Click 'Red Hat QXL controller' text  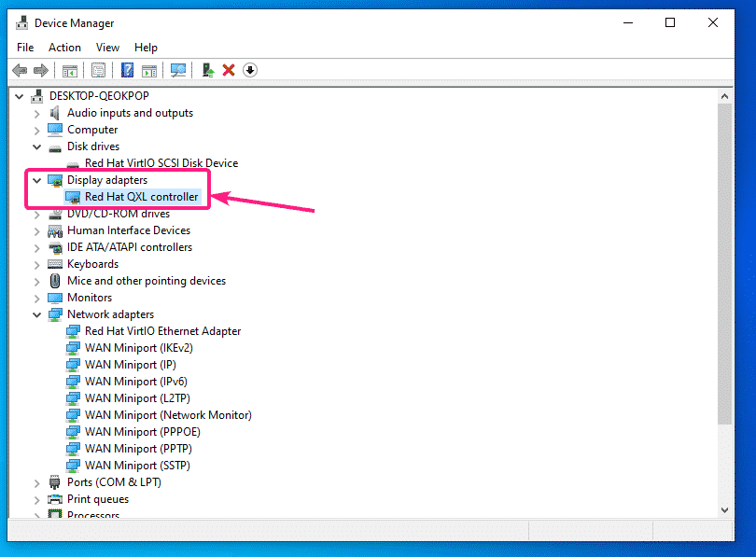(x=141, y=197)
